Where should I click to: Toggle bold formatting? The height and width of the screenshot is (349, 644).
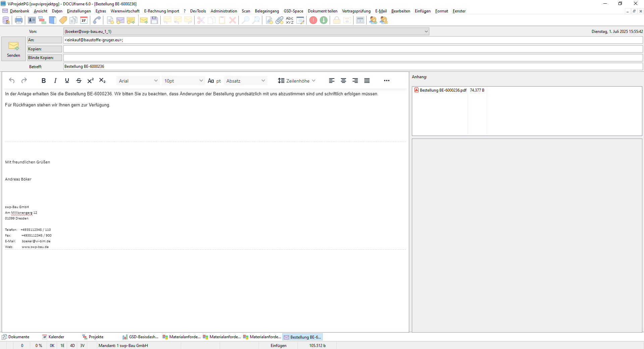click(x=44, y=81)
